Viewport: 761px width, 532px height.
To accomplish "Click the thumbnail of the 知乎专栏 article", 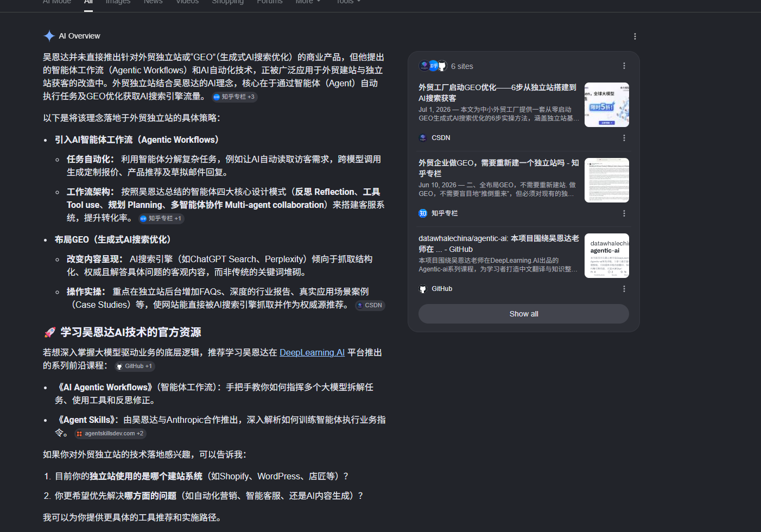I will [x=607, y=180].
